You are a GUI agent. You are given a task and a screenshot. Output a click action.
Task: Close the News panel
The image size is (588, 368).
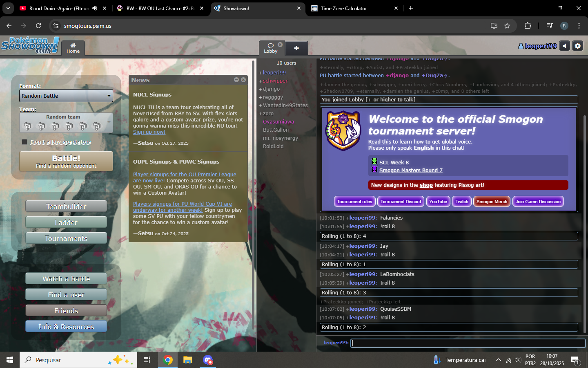(243, 80)
